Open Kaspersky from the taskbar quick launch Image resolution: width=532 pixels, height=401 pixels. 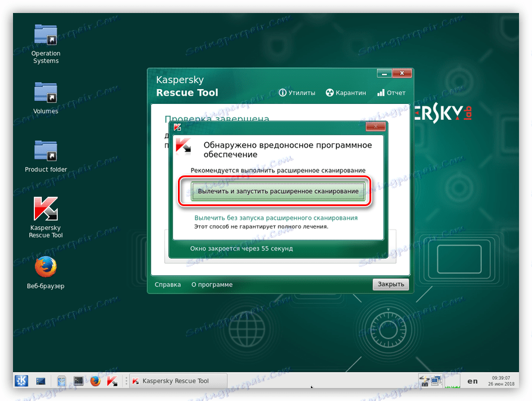coord(112,381)
